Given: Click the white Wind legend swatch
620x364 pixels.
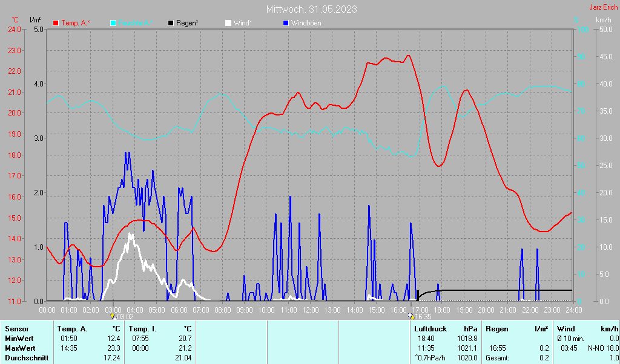Looking at the screenshot, I should point(228,23).
